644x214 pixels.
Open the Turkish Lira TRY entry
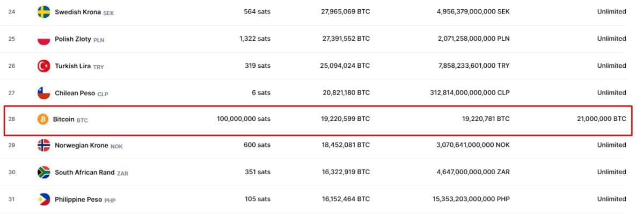[x=79, y=66]
